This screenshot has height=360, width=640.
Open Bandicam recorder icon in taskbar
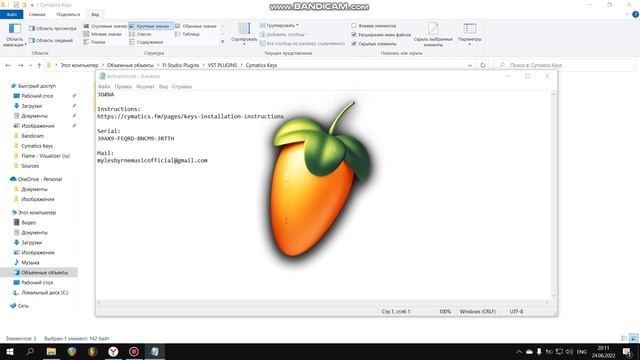[134, 351]
